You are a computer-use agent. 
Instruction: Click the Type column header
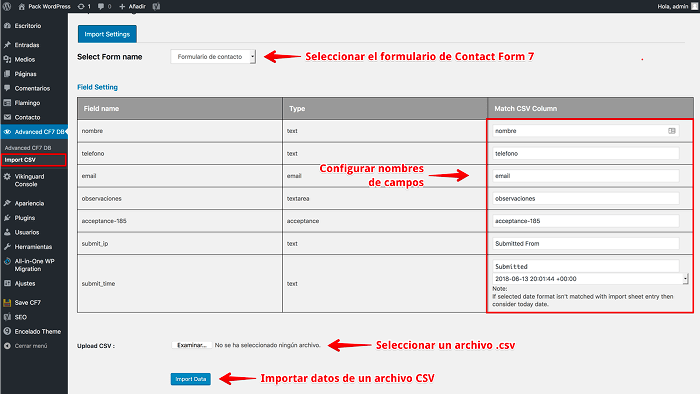[x=385, y=108]
